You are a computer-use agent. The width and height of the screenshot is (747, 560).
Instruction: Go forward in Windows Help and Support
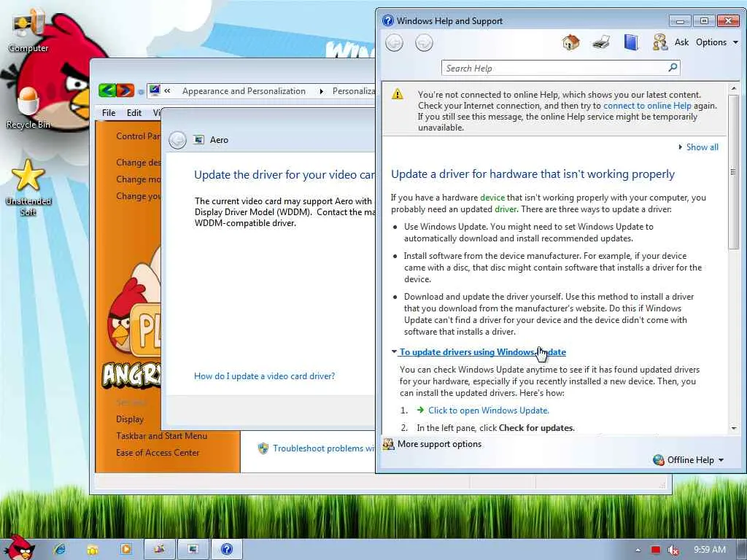pyautogui.click(x=424, y=43)
